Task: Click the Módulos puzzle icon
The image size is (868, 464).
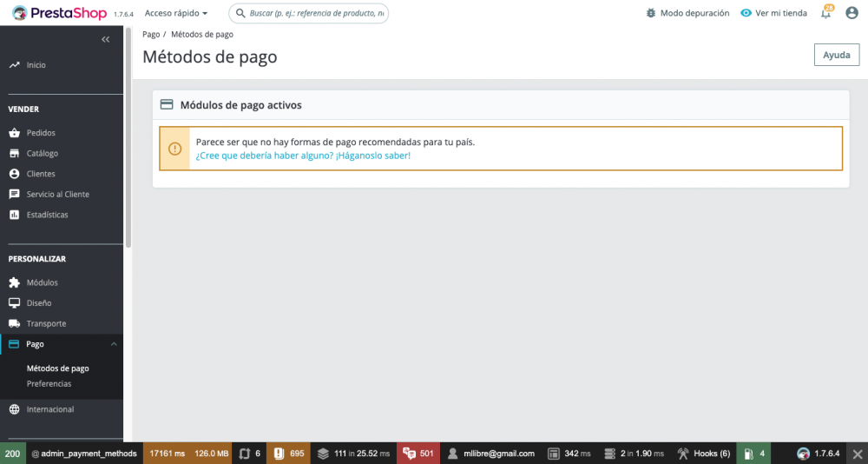Action: 15,282
